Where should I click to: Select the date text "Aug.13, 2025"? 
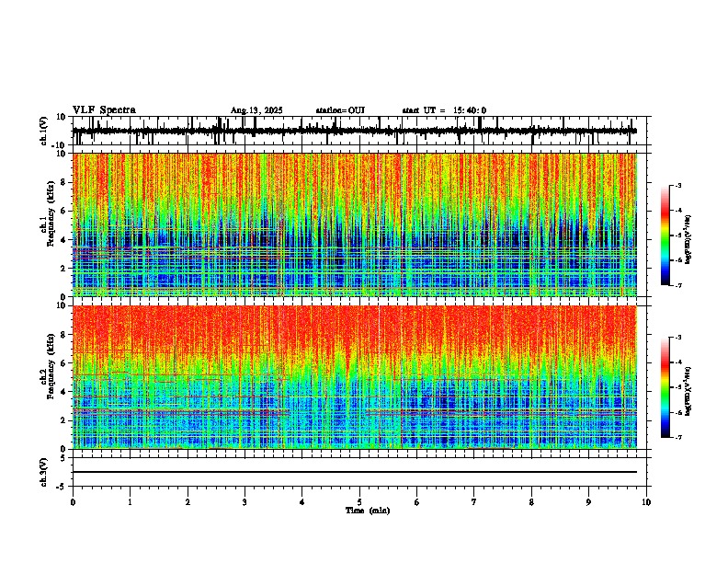[256, 110]
